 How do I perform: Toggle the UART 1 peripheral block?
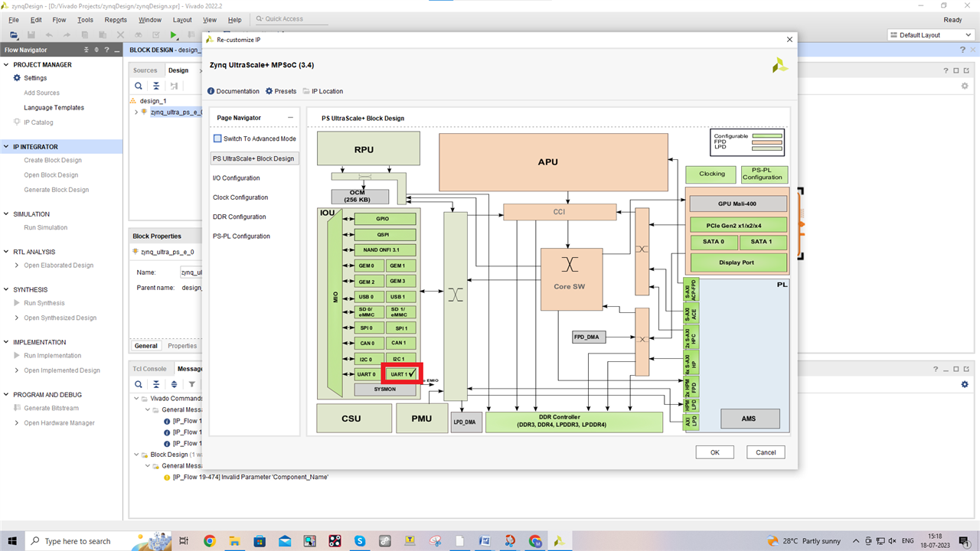[402, 373]
